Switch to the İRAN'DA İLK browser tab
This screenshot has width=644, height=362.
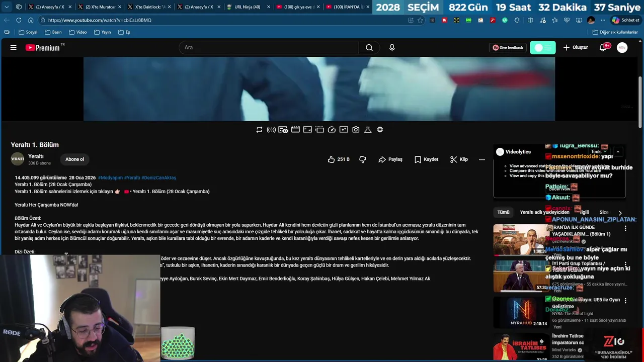[x=347, y=7]
